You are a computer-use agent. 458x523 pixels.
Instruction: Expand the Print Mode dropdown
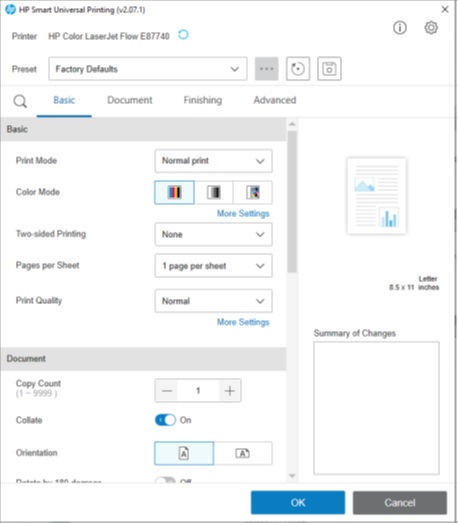coord(213,161)
